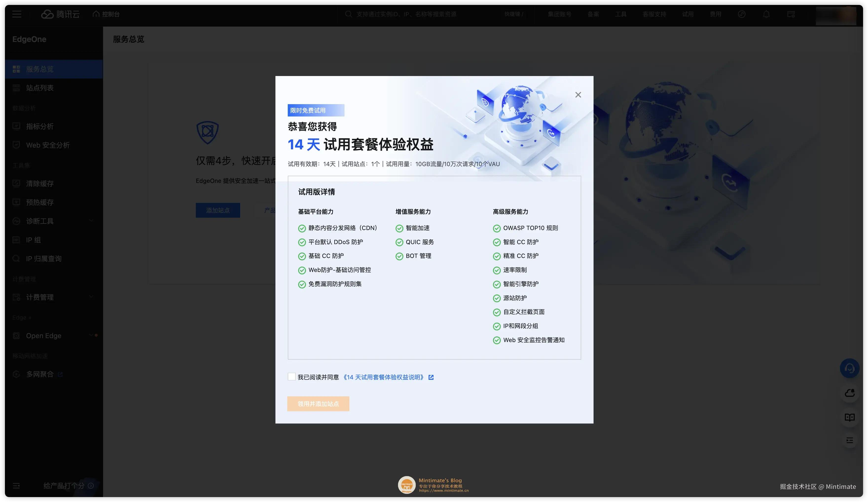Viewport: 868px width, 502px height.
Task: Collapse the sidebar with the bottom-left icon
Action: [16, 485]
